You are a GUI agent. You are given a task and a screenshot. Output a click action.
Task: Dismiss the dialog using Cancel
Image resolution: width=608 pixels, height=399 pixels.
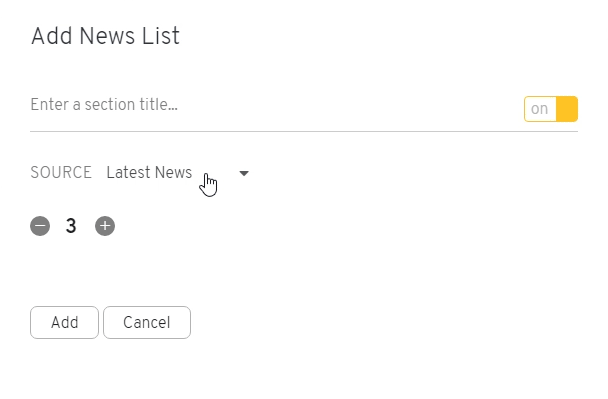pos(147,323)
